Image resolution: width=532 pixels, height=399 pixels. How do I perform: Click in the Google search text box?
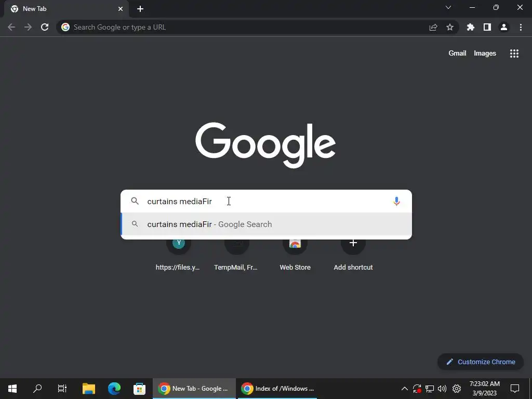pos(267,201)
